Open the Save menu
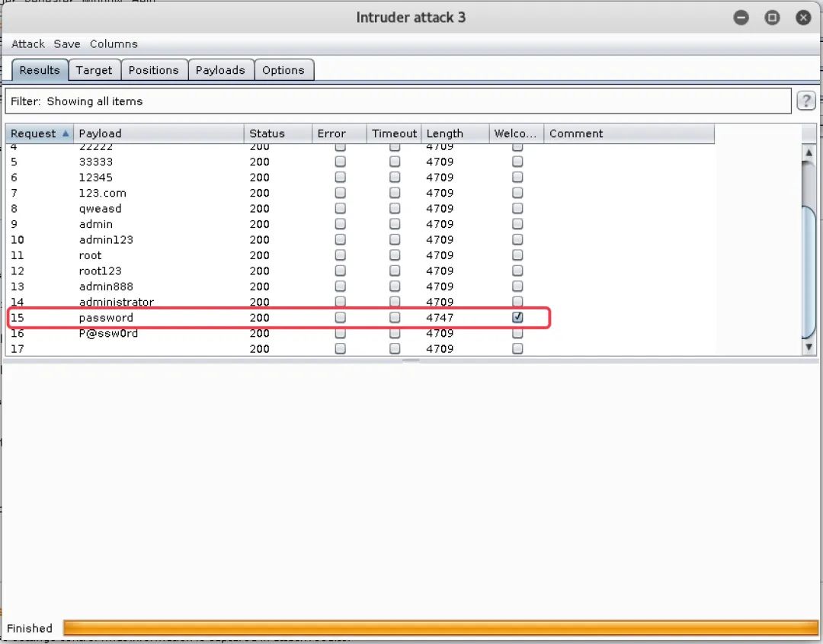823x644 pixels. [x=67, y=44]
